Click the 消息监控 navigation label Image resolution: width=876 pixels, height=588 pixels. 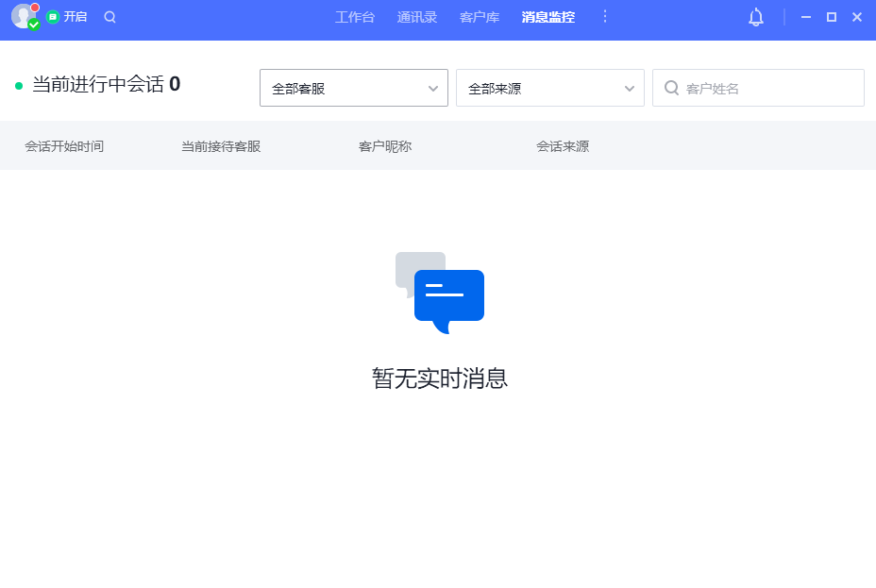pos(547,16)
